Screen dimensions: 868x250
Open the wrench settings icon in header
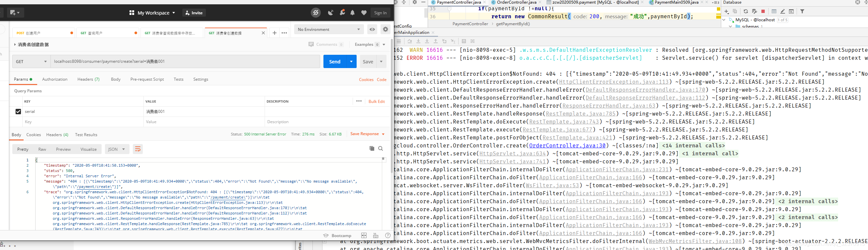342,13
